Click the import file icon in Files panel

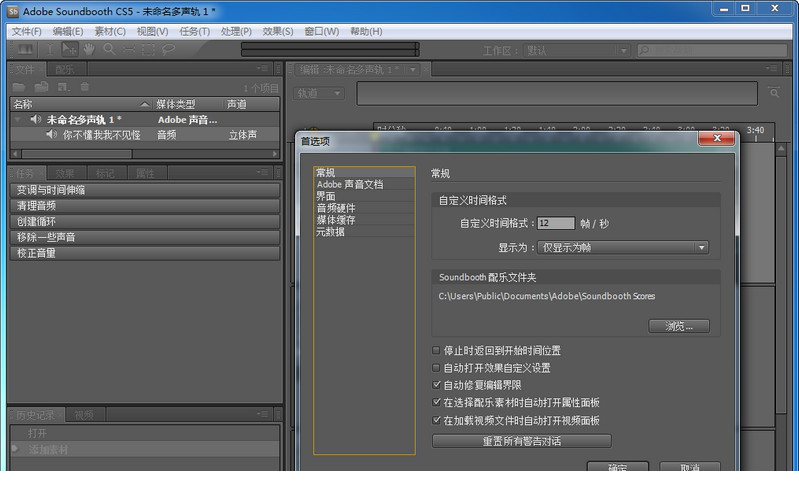point(41,87)
